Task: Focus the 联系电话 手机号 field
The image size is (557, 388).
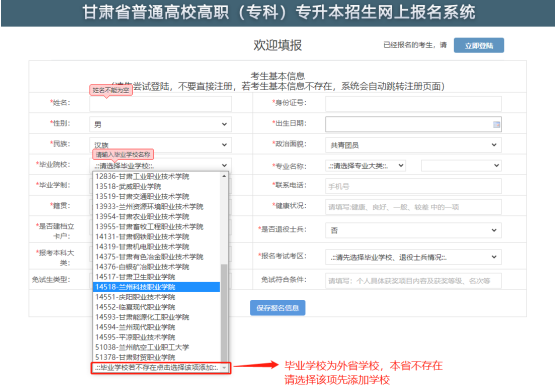Action: pyautogui.click(x=413, y=186)
